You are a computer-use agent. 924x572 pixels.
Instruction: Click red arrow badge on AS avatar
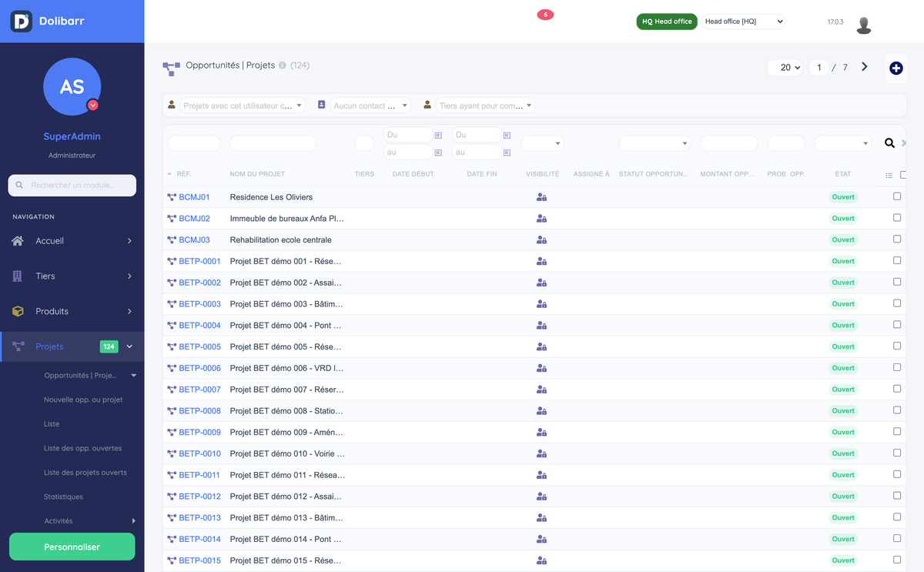tap(93, 105)
